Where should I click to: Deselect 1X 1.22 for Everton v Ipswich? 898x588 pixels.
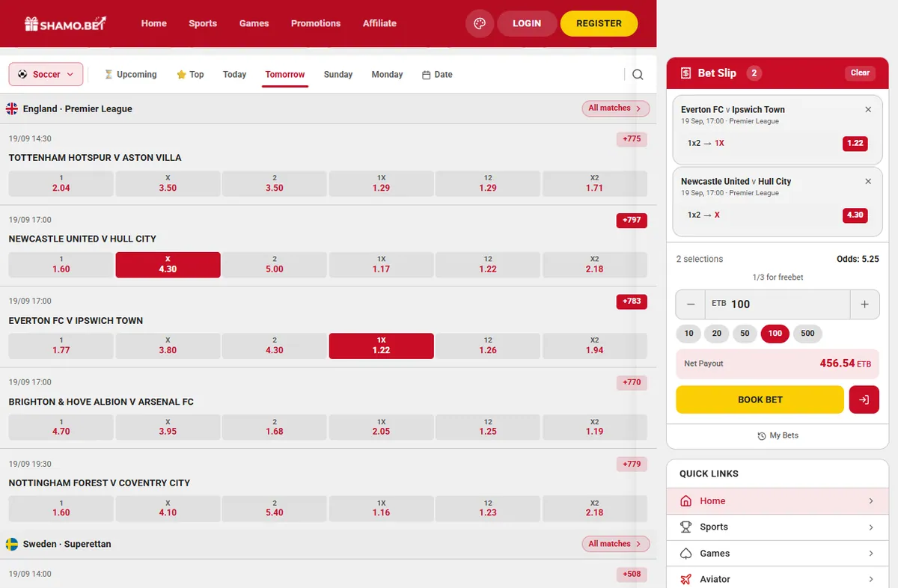coord(381,346)
